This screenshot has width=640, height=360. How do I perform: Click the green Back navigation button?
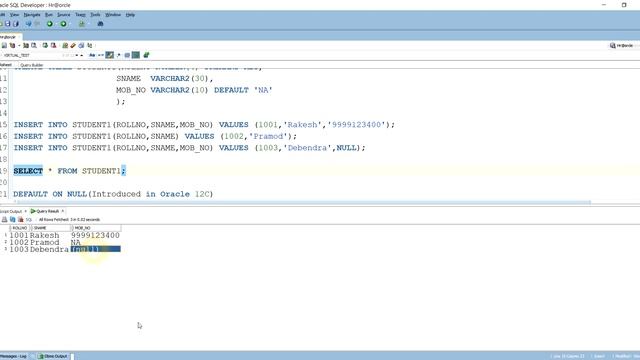pos(50,24)
